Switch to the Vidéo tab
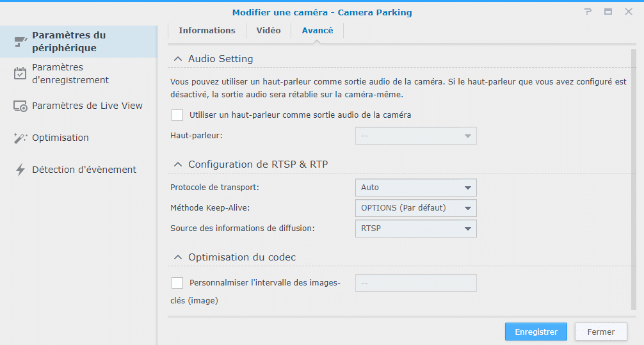The image size is (644, 345). (269, 30)
